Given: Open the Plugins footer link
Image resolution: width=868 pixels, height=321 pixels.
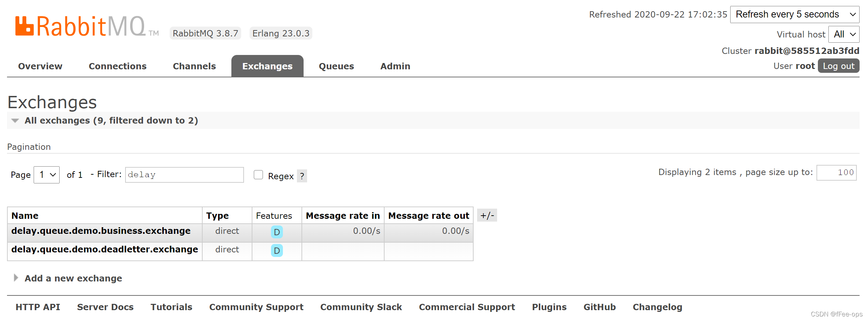Looking at the screenshot, I should (x=549, y=307).
